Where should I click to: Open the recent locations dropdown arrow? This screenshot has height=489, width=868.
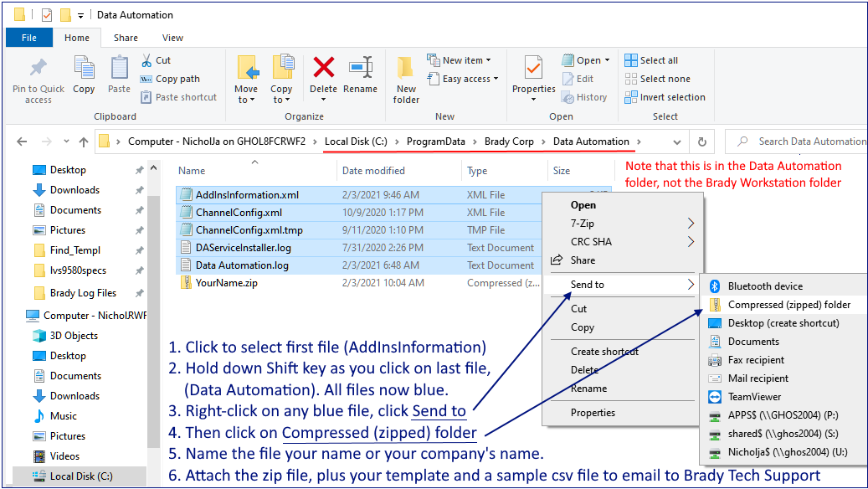[66, 142]
